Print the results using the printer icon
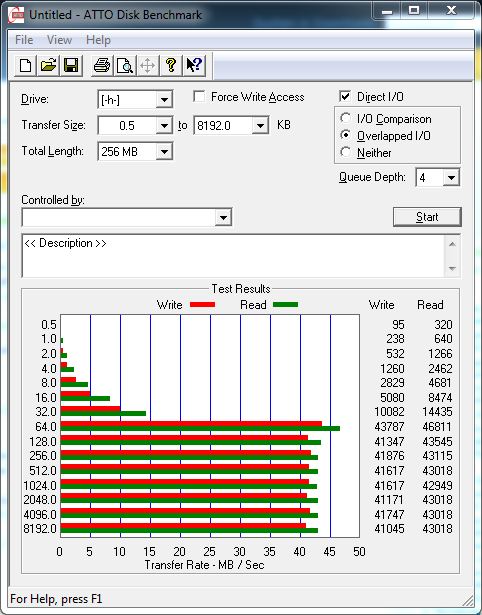Image resolution: width=482 pixels, height=615 pixels. click(x=102, y=65)
